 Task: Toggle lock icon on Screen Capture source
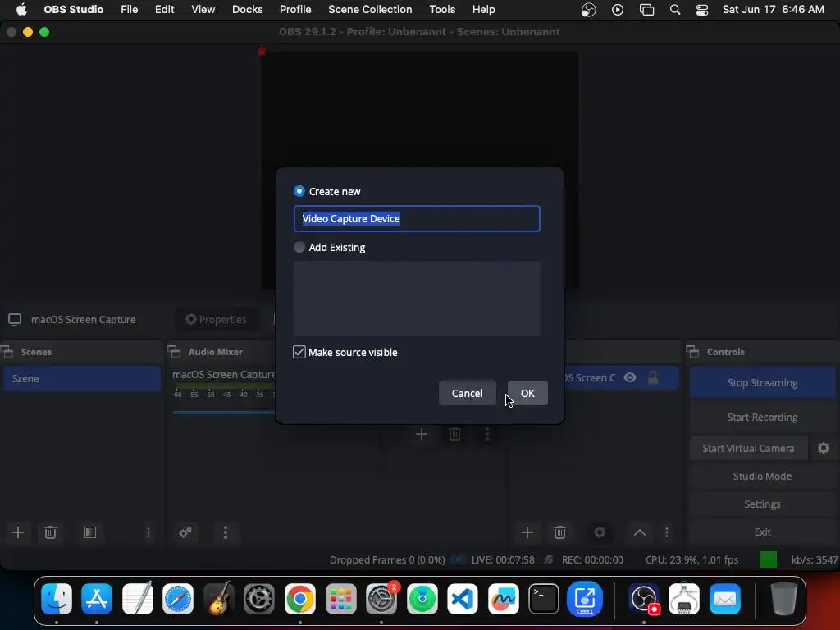(652, 377)
